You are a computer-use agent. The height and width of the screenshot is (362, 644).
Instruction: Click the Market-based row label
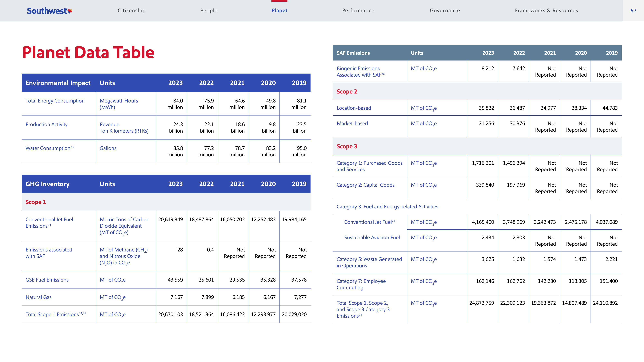click(x=352, y=123)
